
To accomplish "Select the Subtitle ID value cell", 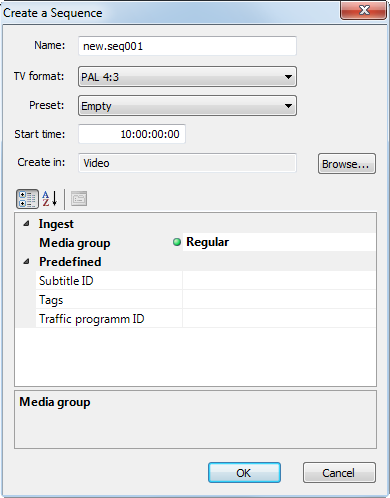I will tap(279, 281).
